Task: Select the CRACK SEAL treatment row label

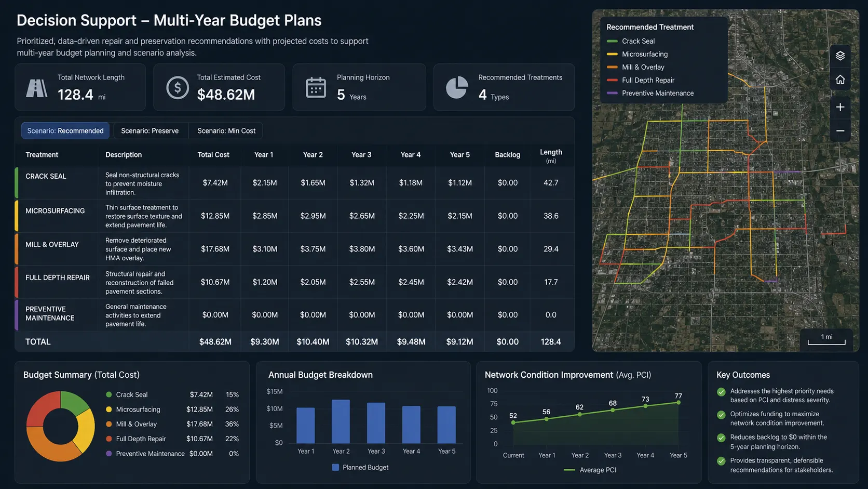Action: 46,176
